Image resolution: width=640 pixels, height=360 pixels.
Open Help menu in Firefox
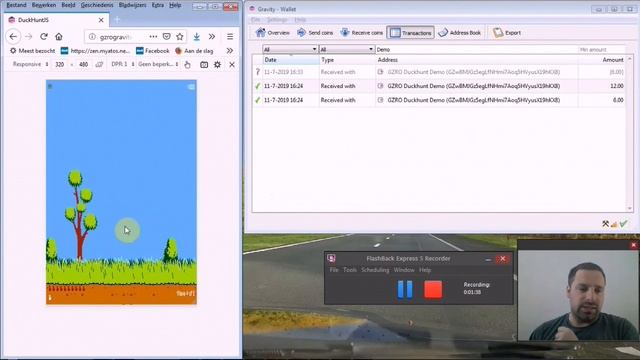[175, 5]
